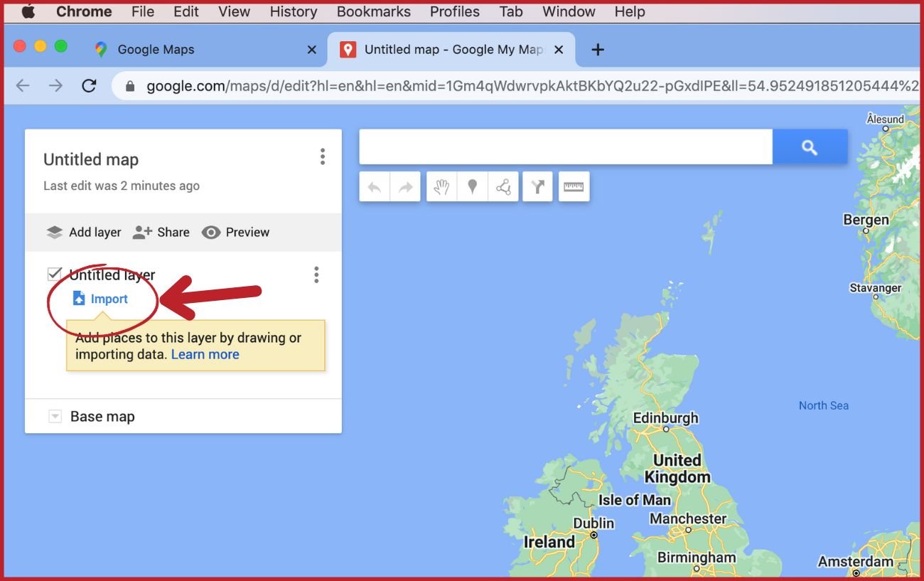Select the Add directions tool
Image resolution: width=924 pixels, height=581 pixels.
[537, 187]
